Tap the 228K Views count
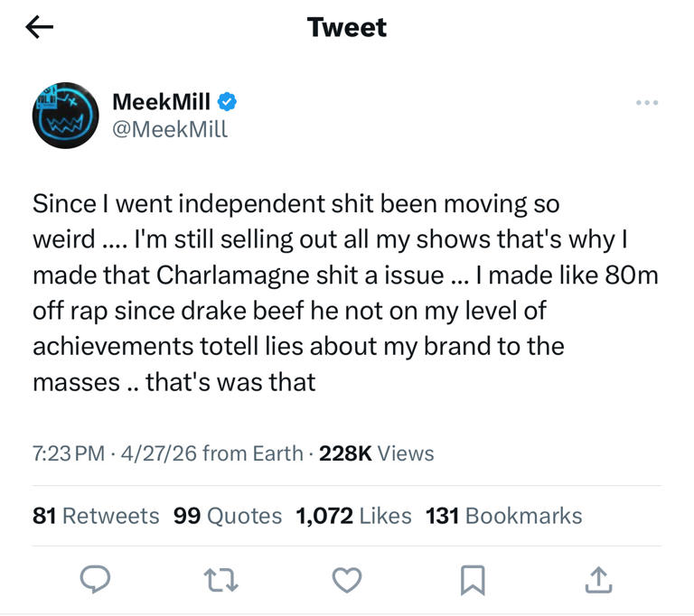This screenshot has width=694, height=616. (x=376, y=453)
